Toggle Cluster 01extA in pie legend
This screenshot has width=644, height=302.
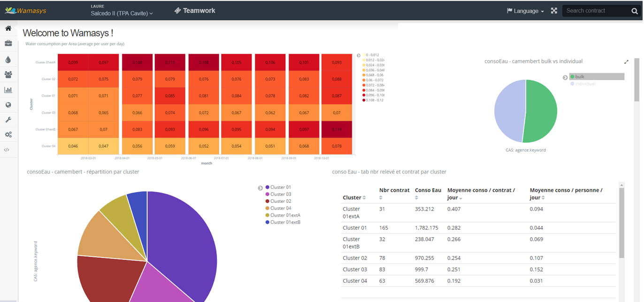click(283, 215)
